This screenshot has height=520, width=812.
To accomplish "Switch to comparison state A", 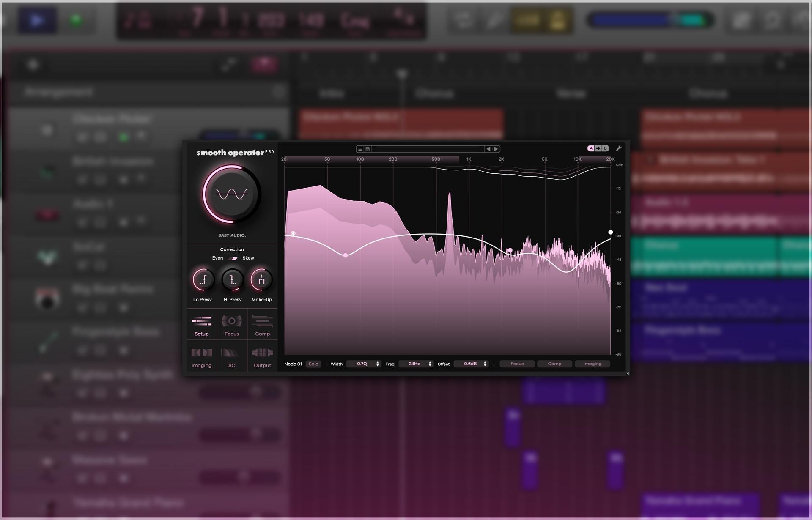I will (x=591, y=148).
